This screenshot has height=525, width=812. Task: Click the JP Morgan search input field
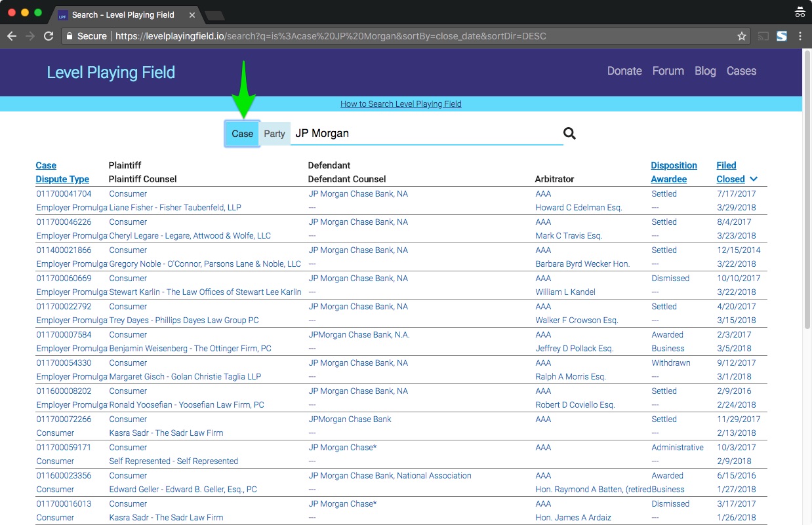pyautogui.click(x=426, y=134)
